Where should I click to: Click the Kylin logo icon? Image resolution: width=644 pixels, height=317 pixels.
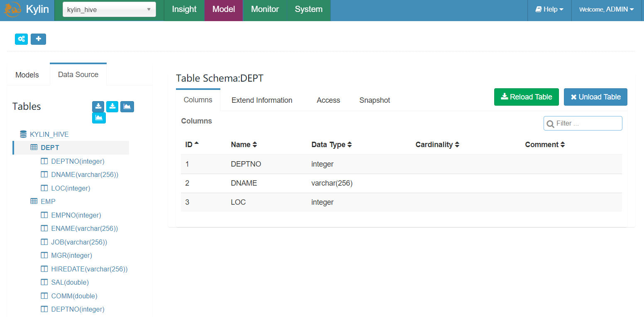pyautogui.click(x=13, y=10)
